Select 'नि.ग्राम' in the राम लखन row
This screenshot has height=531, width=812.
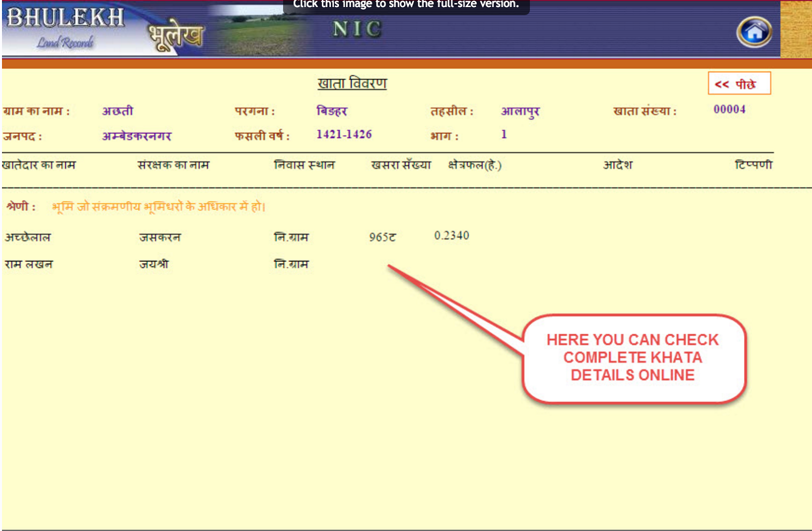click(291, 264)
